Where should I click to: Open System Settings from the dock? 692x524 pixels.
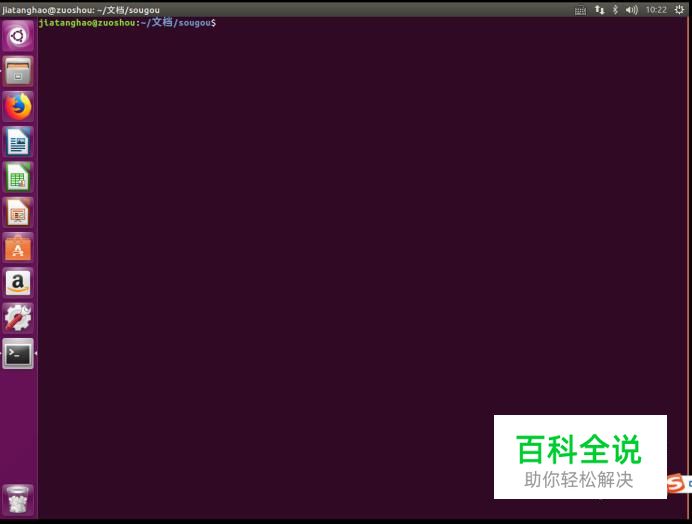pyautogui.click(x=18, y=318)
